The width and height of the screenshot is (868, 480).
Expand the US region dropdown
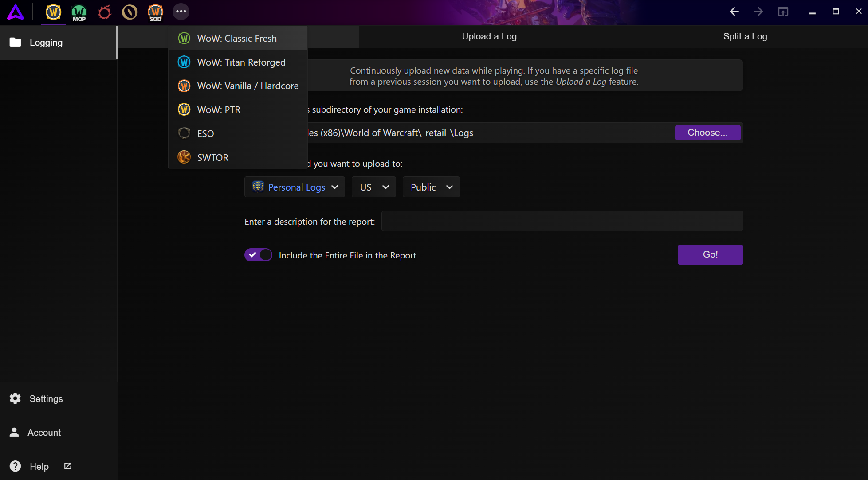(373, 187)
